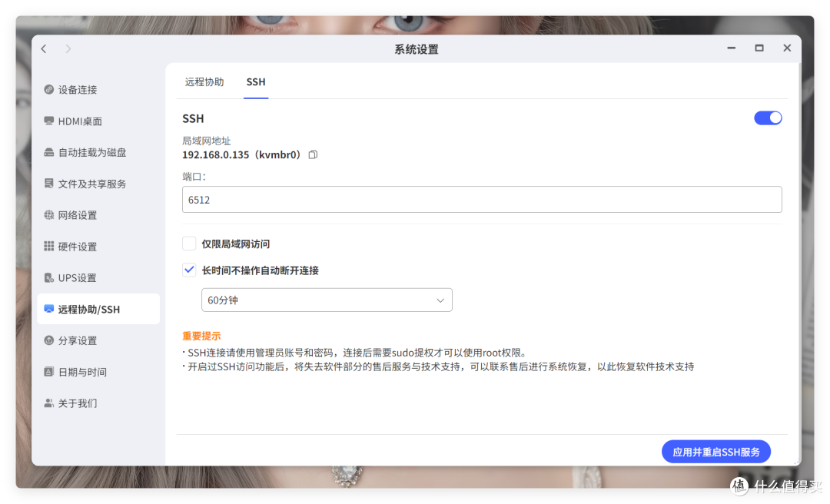Viewport: 830px width, 504px height.
Task: Open 文件及共享服务 settings page
Action: click(x=98, y=184)
